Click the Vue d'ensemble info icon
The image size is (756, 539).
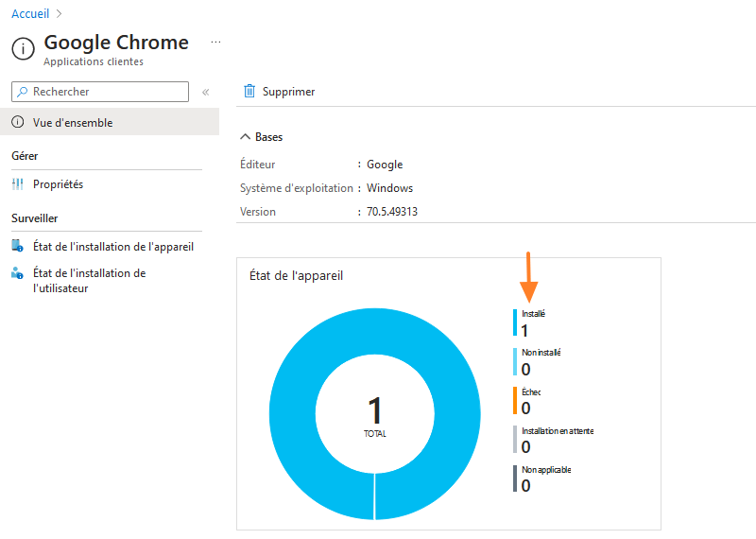[x=17, y=122]
